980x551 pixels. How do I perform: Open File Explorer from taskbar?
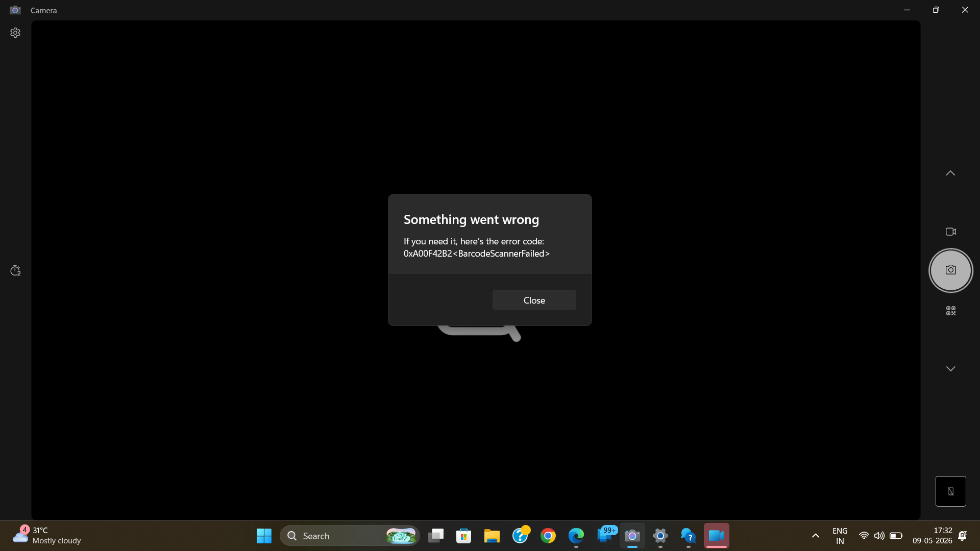point(492,536)
